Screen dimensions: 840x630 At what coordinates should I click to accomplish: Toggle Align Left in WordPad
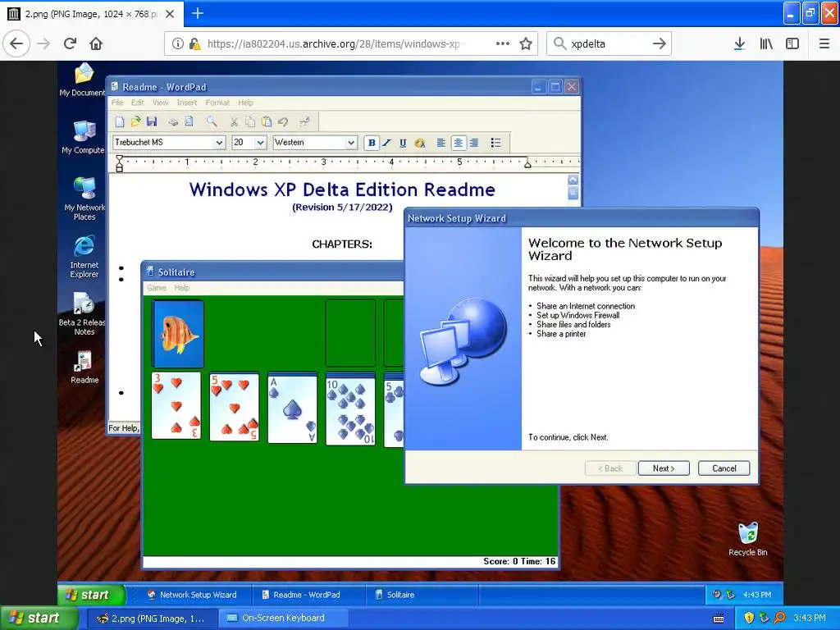tap(441, 143)
